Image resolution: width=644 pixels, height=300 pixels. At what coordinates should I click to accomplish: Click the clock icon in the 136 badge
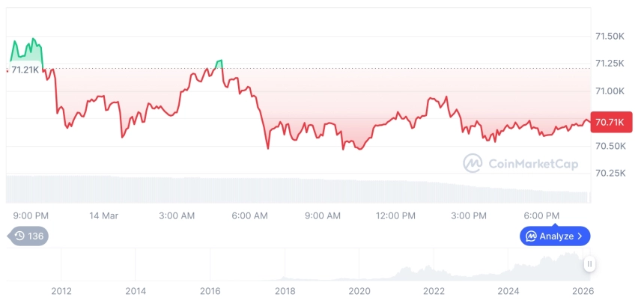coord(19,236)
